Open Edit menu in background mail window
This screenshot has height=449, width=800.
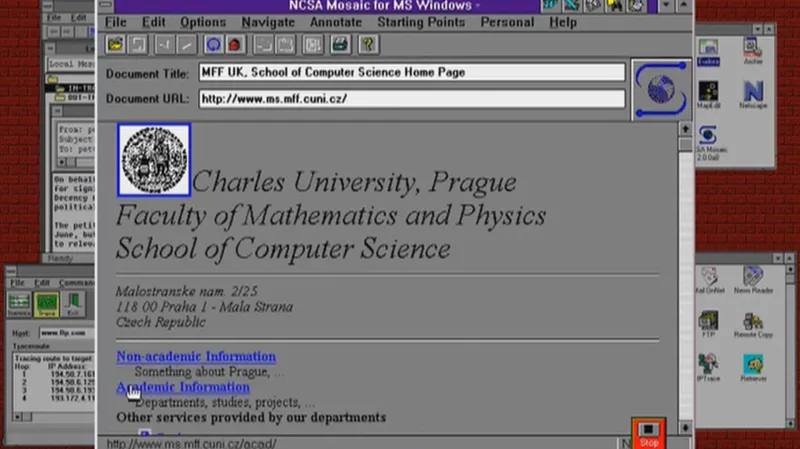point(78,18)
